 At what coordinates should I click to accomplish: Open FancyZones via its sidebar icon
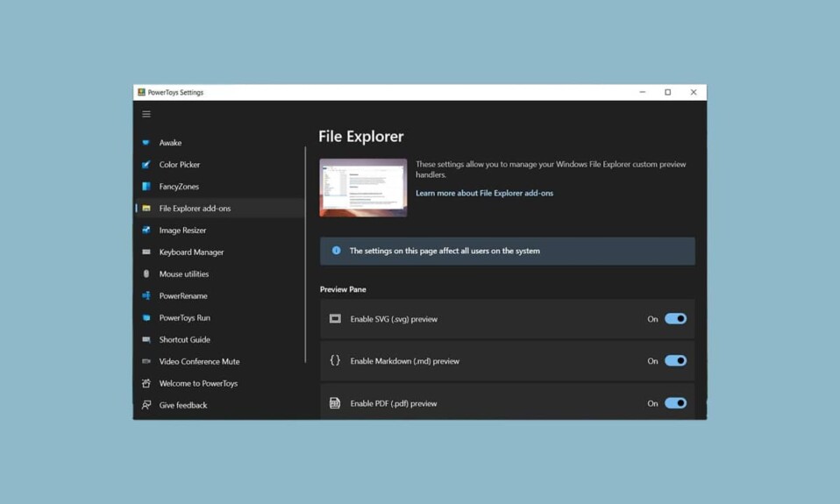(x=146, y=187)
